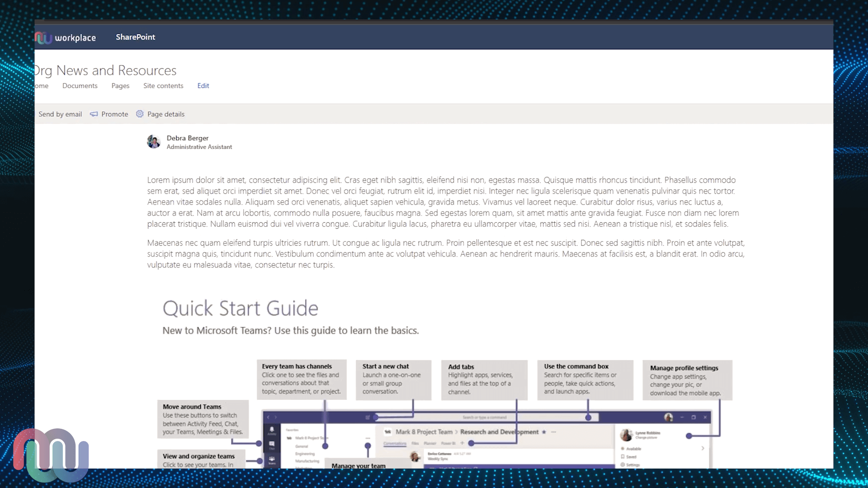Click Administrative Assistant job title text
The image size is (868, 488).
tap(199, 147)
